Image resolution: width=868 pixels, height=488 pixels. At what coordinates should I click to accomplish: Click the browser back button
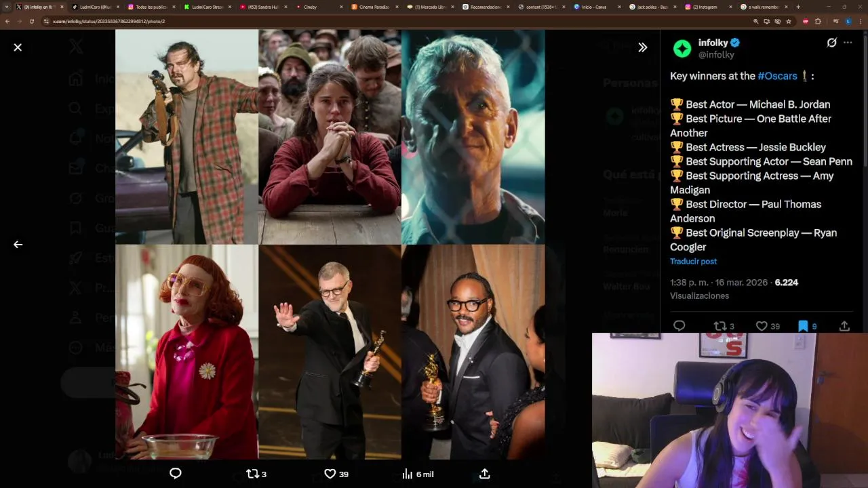click(7, 21)
